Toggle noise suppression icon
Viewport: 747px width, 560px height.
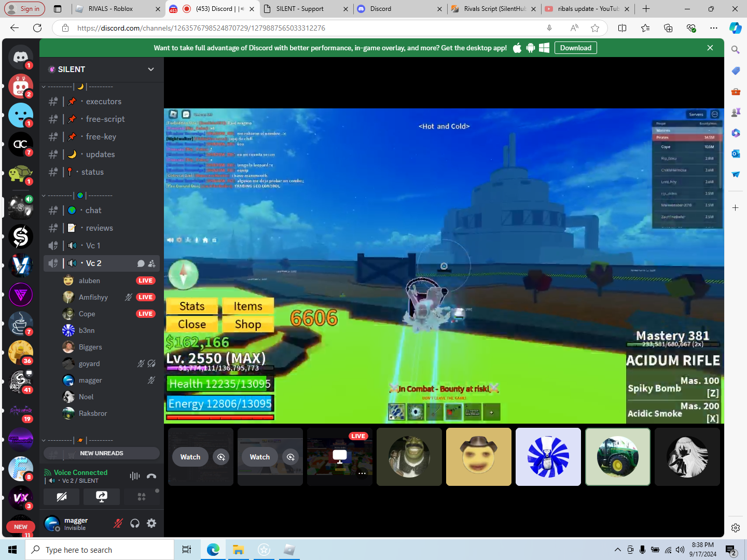(135, 476)
